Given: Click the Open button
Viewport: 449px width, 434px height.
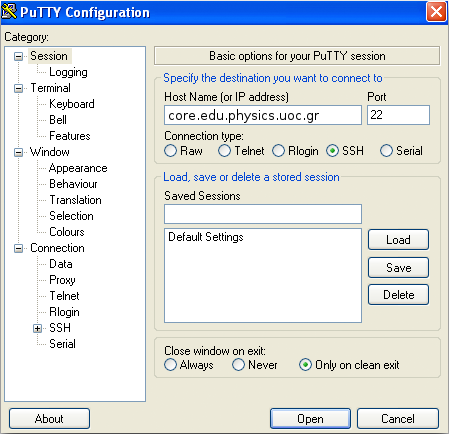Looking at the screenshot, I should click(310, 419).
